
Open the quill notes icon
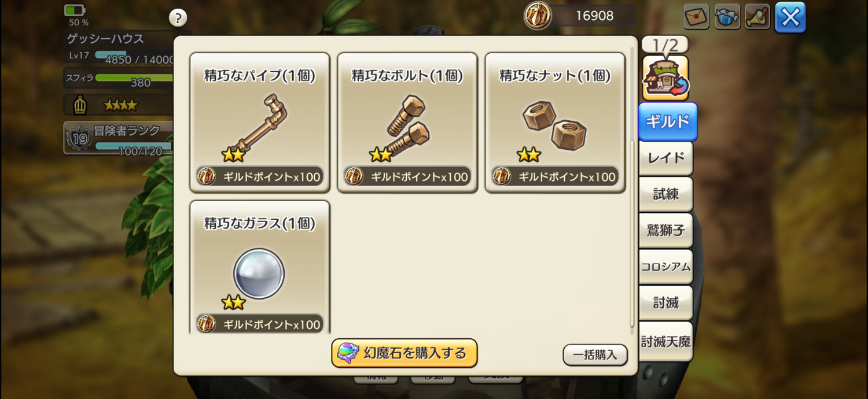pos(757,17)
